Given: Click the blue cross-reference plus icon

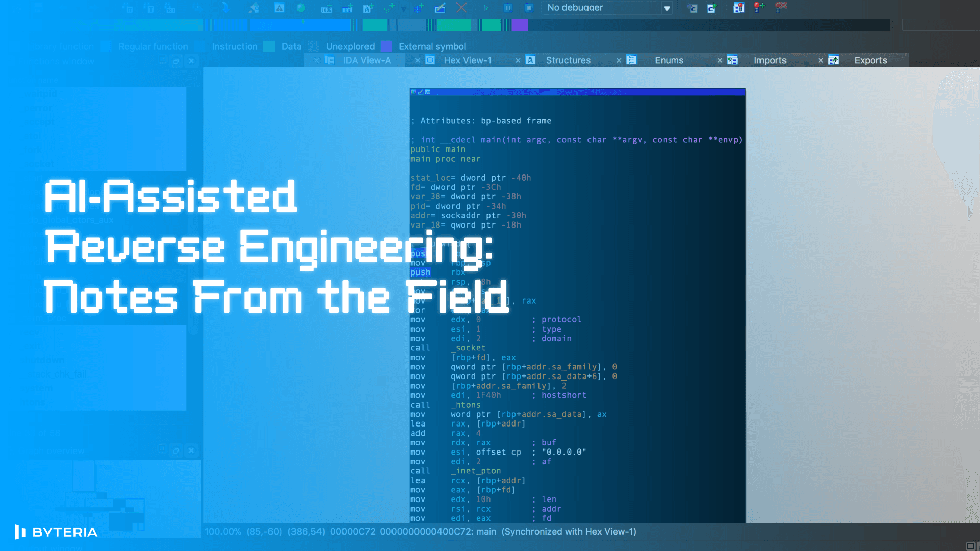Looking at the screenshot, I should [x=419, y=8].
